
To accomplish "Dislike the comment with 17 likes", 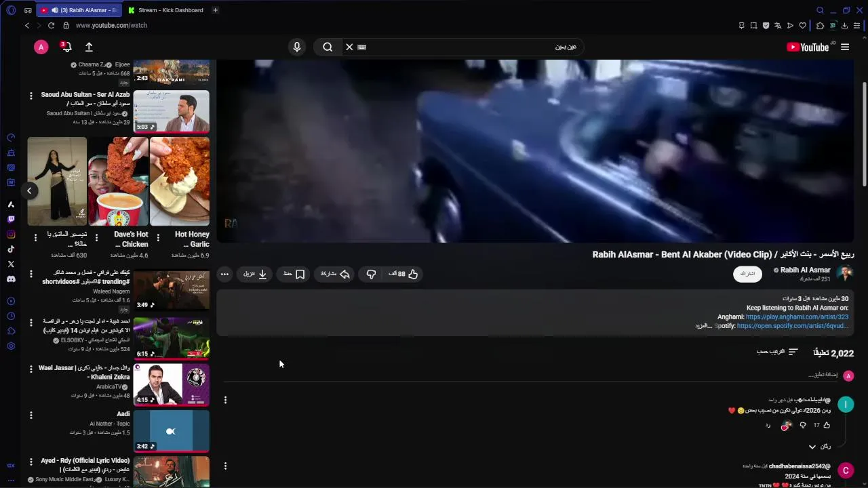I will coord(803,425).
